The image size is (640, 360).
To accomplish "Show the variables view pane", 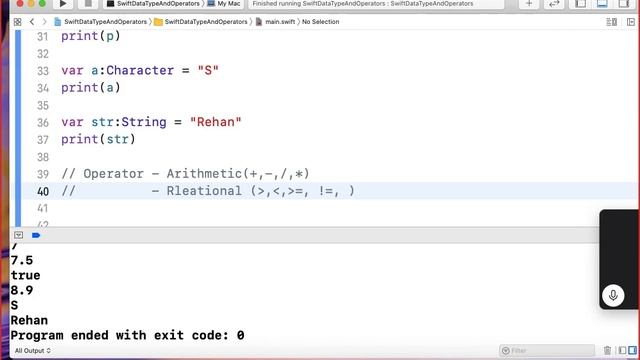I will tap(622, 350).
